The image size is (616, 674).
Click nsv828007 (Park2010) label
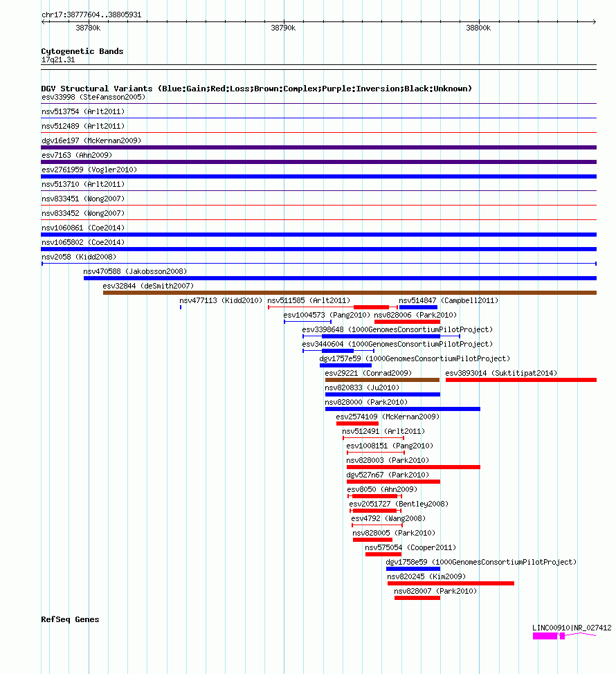(x=435, y=592)
